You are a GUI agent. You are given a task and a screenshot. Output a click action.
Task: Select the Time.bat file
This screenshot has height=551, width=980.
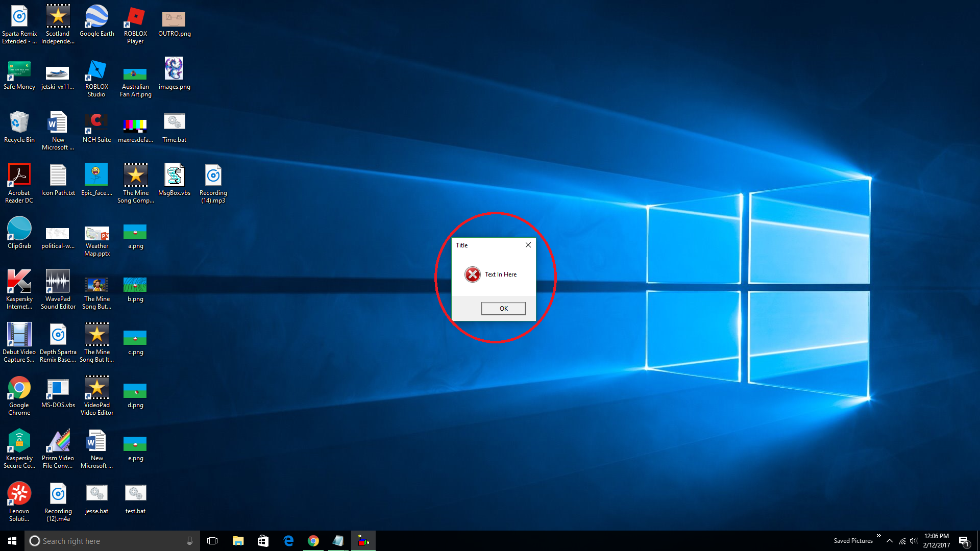coord(175,127)
